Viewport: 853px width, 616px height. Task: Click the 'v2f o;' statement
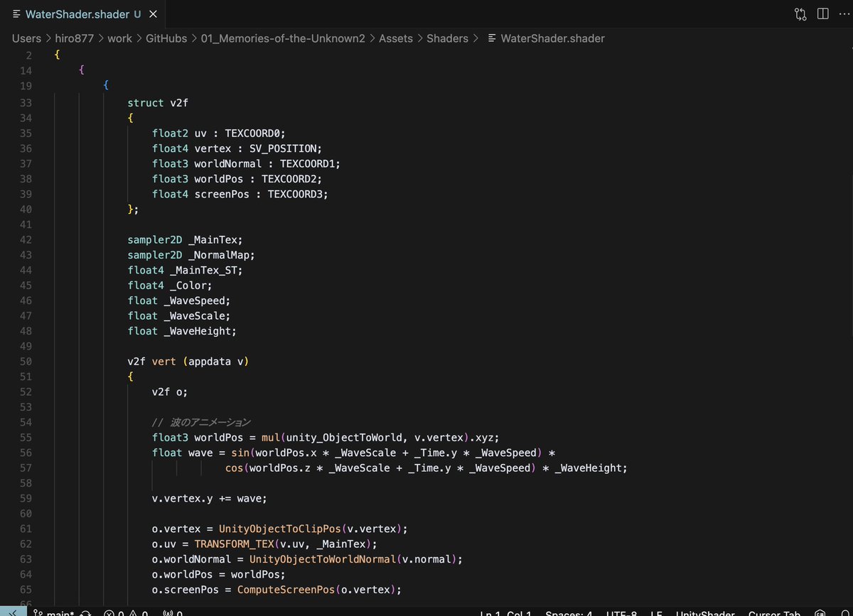[170, 392]
